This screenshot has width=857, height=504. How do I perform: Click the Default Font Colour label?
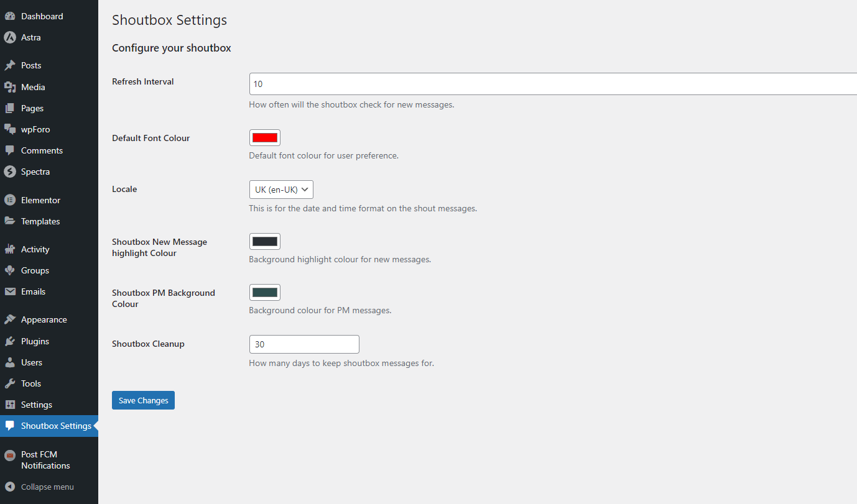tap(151, 138)
